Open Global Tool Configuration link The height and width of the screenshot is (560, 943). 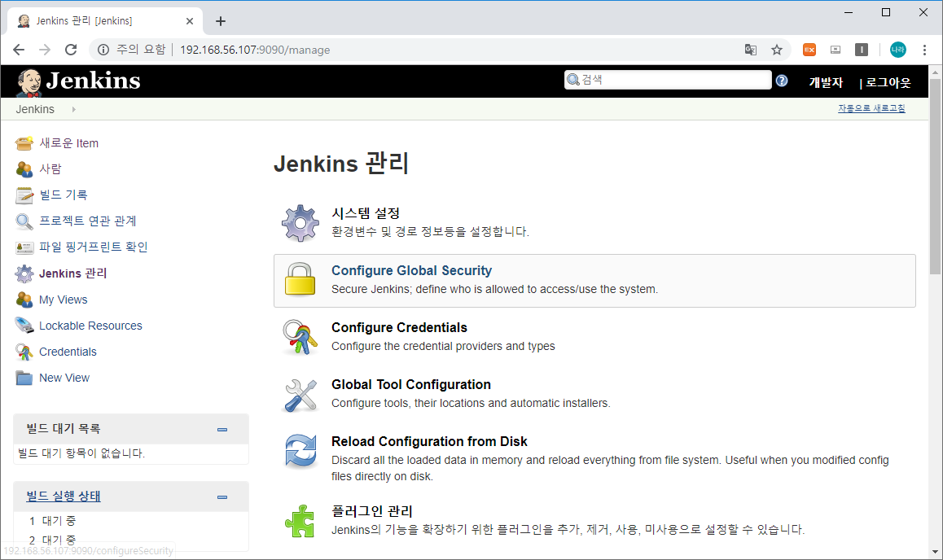point(410,384)
